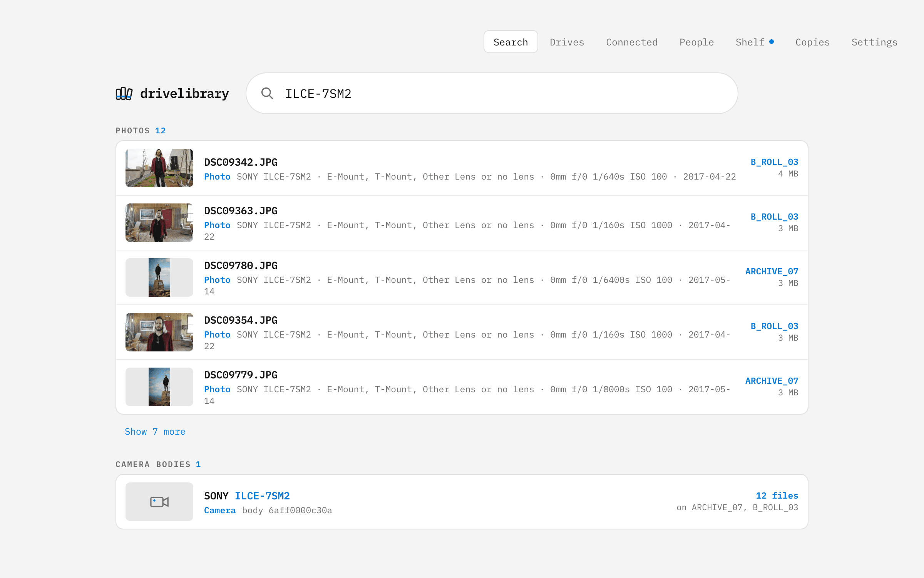The width and height of the screenshot is (924, 578).
Task: Open B_ROLL_03 drive link for DSC09342.JPG
Action: [x=774, y=162]
